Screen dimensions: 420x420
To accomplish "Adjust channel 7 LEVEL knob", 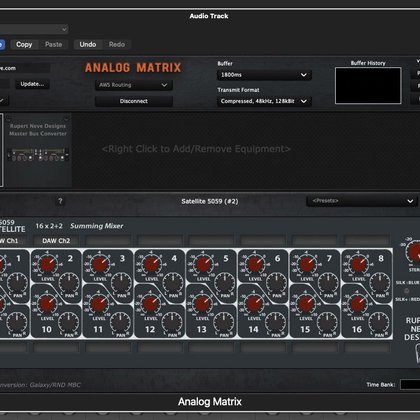I will pos(307,264).
